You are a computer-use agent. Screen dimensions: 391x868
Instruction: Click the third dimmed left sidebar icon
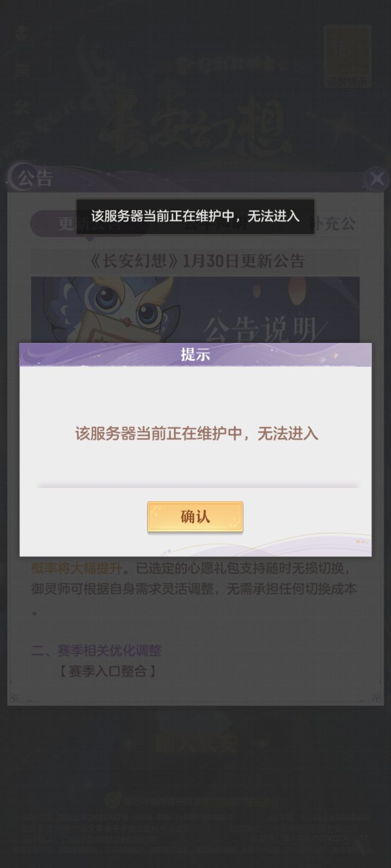(x=21, y=107)
